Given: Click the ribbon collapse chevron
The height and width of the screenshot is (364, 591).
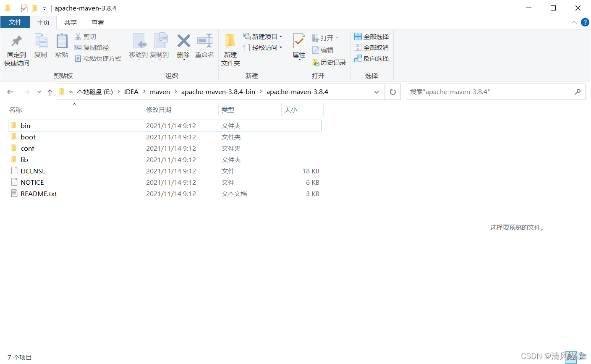Looking at the screenshot, I should point(574,22).
